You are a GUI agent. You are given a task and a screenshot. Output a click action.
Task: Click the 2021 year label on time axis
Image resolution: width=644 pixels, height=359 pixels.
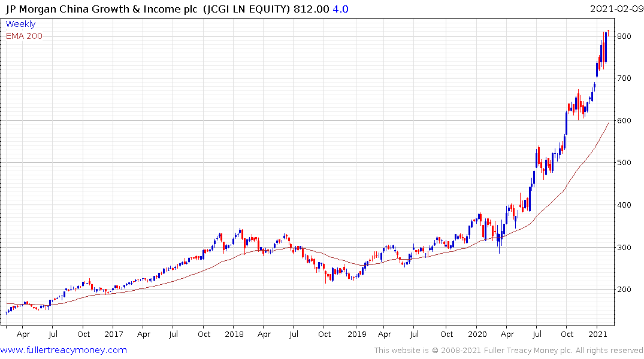[x=598, y=334]
